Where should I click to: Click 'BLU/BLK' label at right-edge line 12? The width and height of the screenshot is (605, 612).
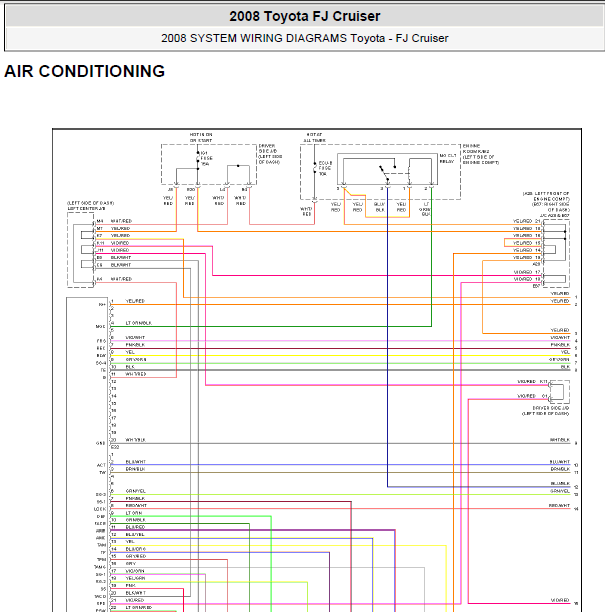[560, 483]
